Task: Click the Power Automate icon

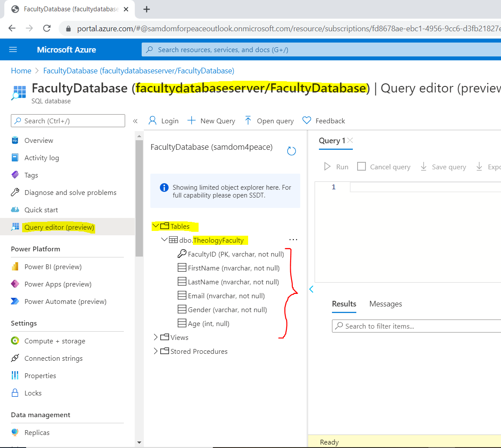Action: coord(15,301)
